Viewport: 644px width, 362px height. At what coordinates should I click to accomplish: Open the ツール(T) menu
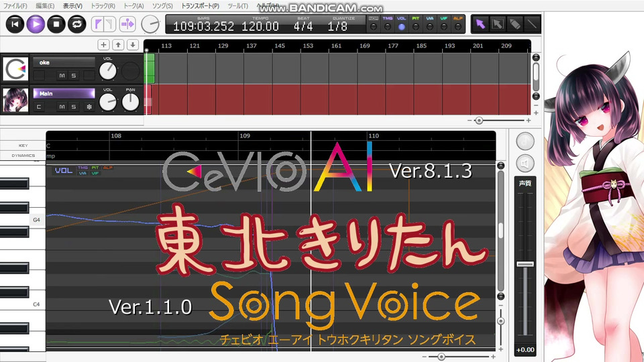point(237,6)
